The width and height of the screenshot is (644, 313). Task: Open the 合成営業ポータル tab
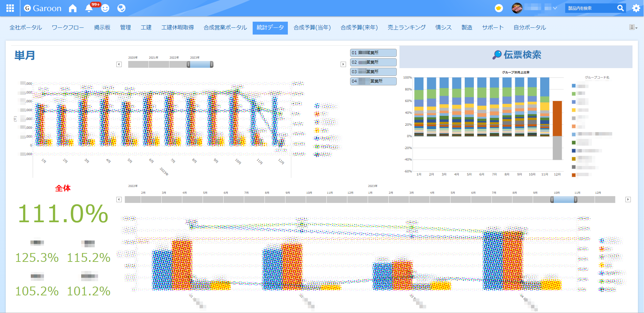point(225,27)
